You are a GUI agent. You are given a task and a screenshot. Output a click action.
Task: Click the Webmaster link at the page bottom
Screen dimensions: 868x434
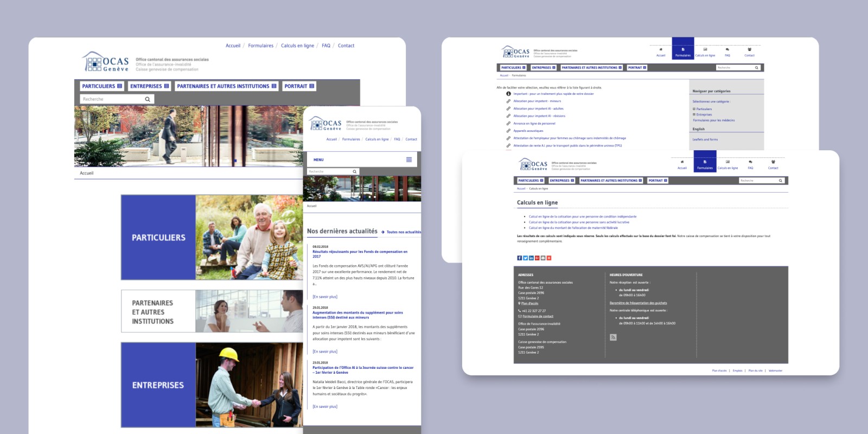(x=775, y=371)
